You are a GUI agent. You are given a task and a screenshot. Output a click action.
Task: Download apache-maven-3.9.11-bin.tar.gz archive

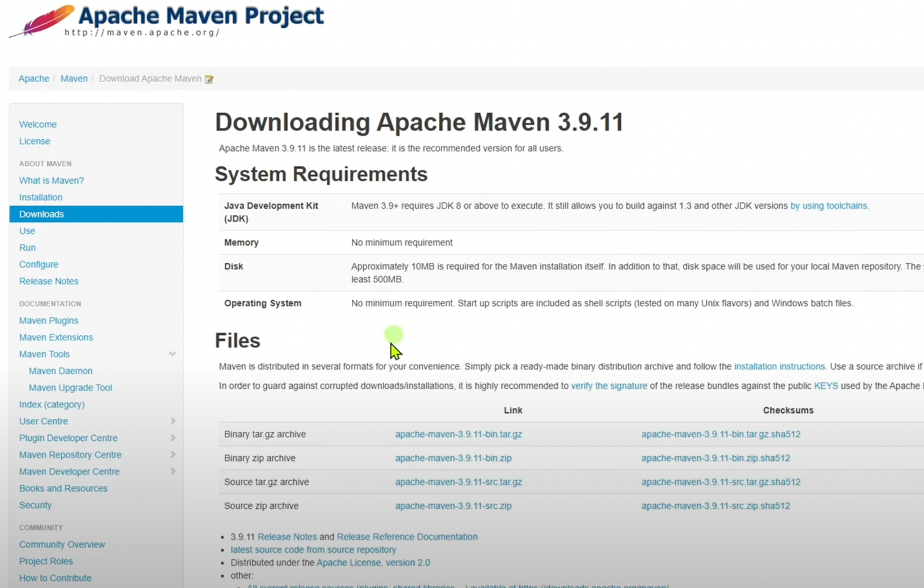pyautogui.click(x=459, y=434)
